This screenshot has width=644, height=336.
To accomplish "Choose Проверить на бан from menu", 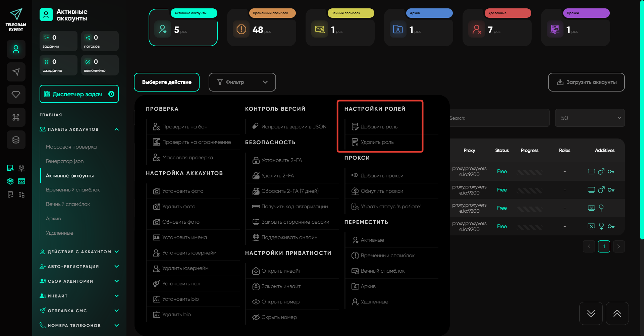I will [184, 127].
